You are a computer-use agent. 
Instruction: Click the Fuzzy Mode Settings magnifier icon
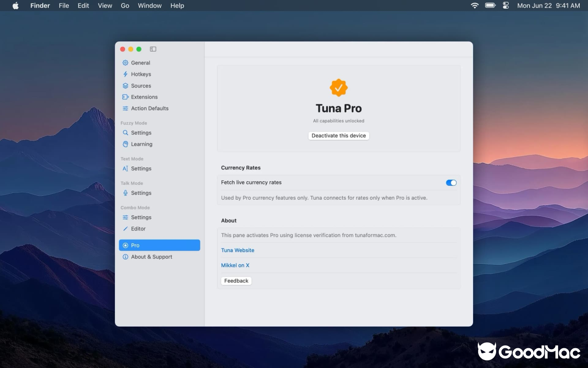pyautogui.click(x=125, y=132)
